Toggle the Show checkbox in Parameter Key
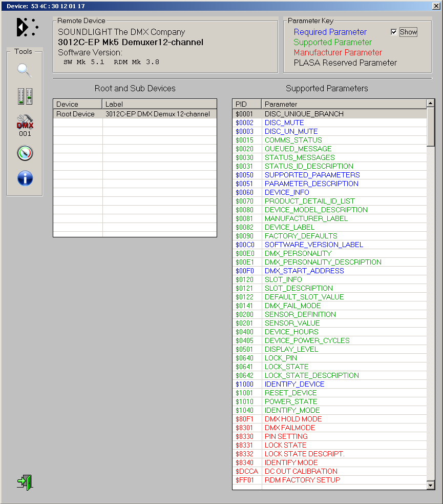Image resolution: width=443 pixels, height=504 pixels. 394,32
